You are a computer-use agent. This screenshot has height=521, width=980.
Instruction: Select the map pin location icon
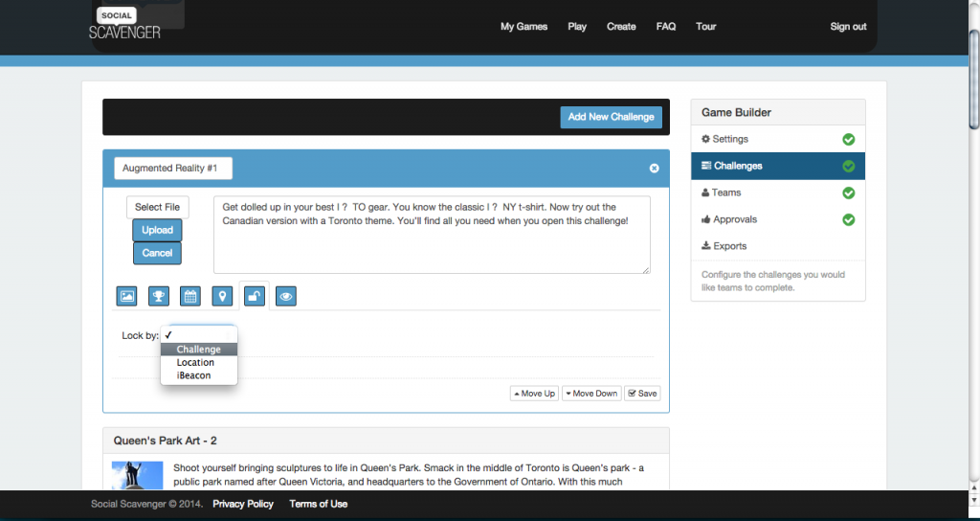tap(222, 296)
